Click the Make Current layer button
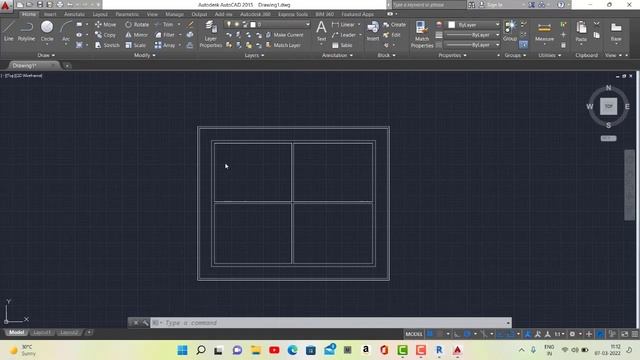Viewport: 640px width, 360px height. [284, 35]
